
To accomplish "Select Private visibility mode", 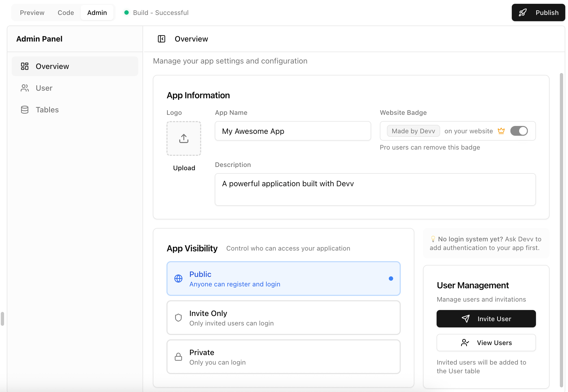I will [283, 356].
